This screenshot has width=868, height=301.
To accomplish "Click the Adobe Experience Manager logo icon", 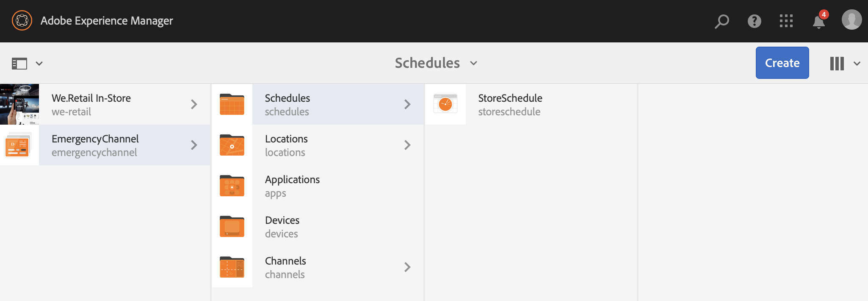I will click(22, 21).
